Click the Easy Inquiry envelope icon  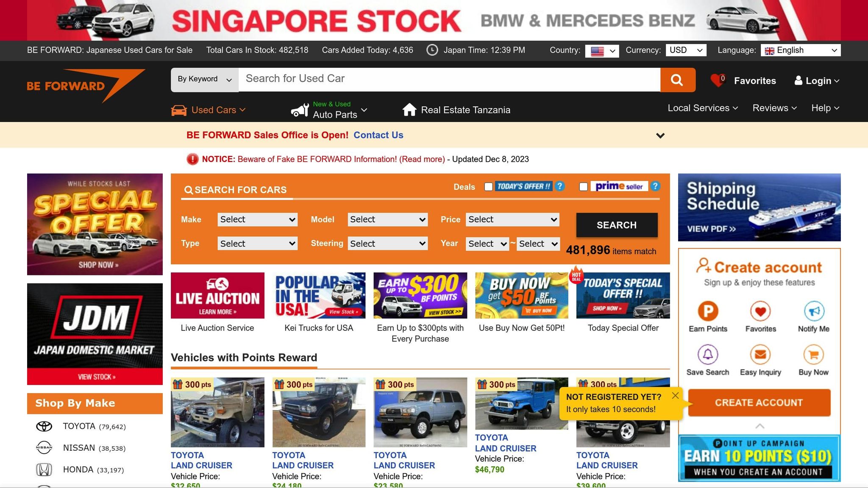760,355
